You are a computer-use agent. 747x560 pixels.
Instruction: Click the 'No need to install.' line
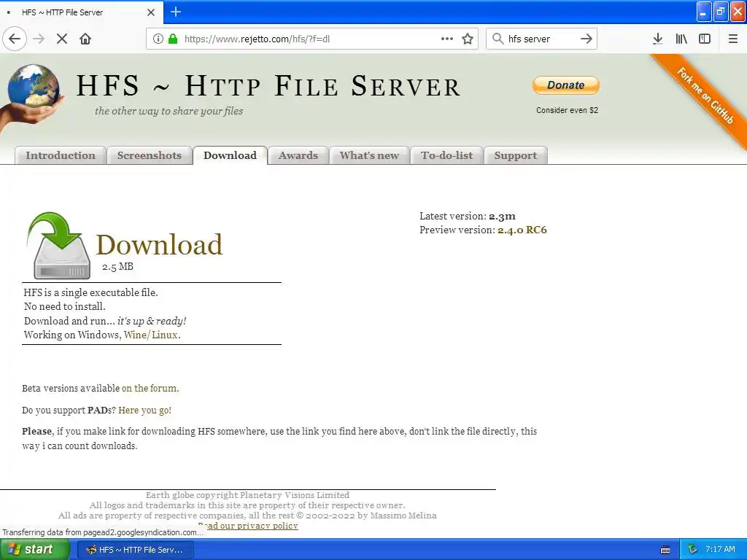click(x=65, y=306)
